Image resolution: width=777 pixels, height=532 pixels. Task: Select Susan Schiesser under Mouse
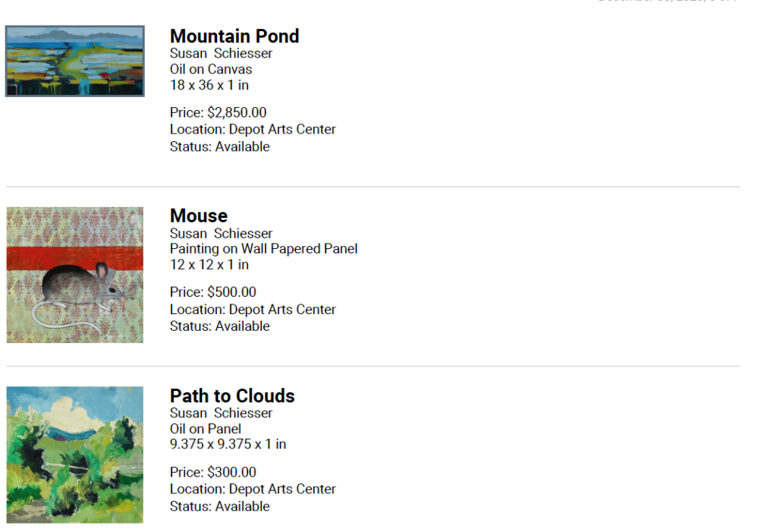pyautogui.click(x=221, y=233)
